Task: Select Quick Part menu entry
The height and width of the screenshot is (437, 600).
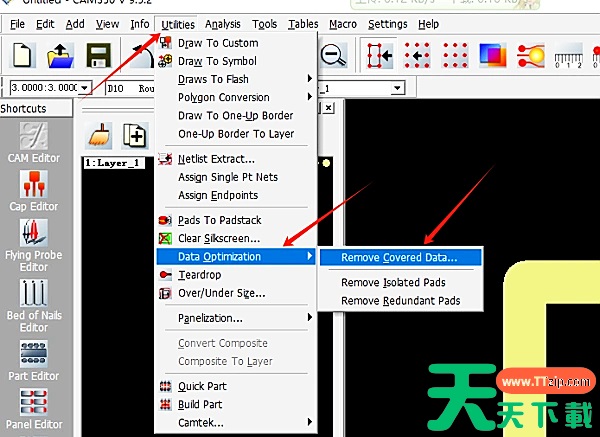Action: click(x=236, y=386)
